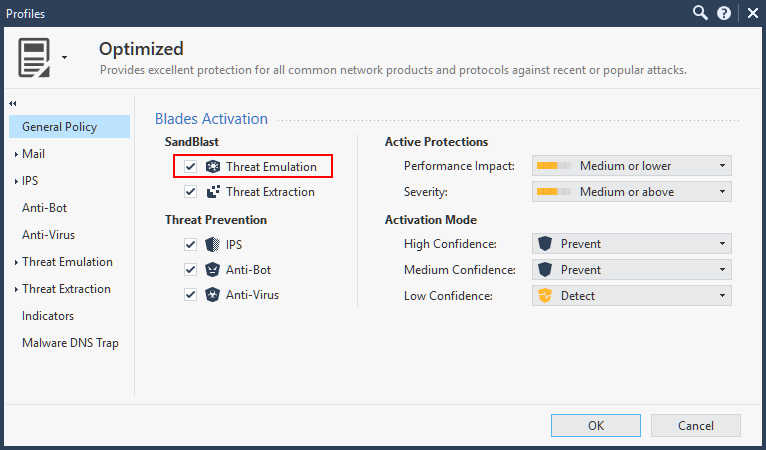Toggle the Threat Extraction checkbox

tap(191, 191)
